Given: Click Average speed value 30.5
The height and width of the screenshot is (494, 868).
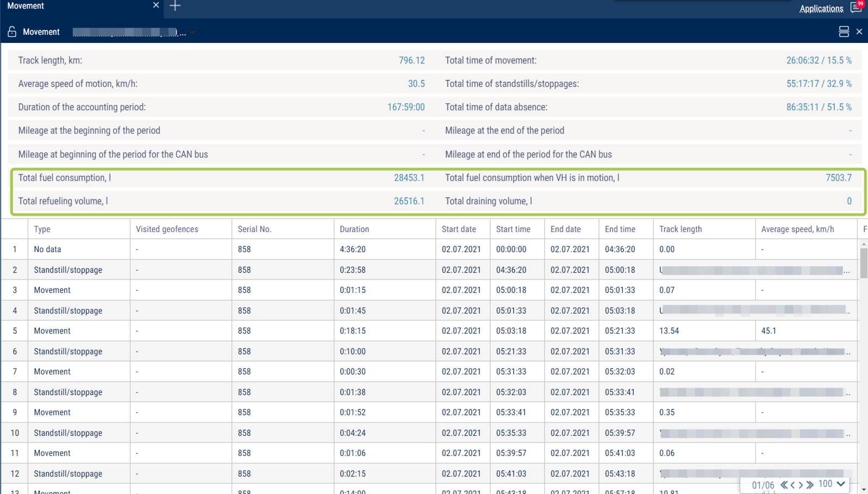Looking at the screenshot, I should [x=416, y=84].
